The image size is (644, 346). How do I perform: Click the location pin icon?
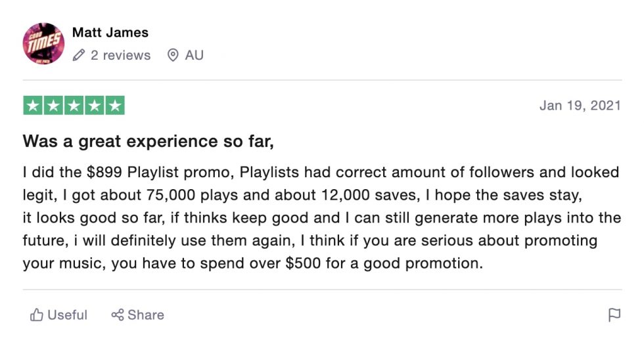tap(173, 55)
